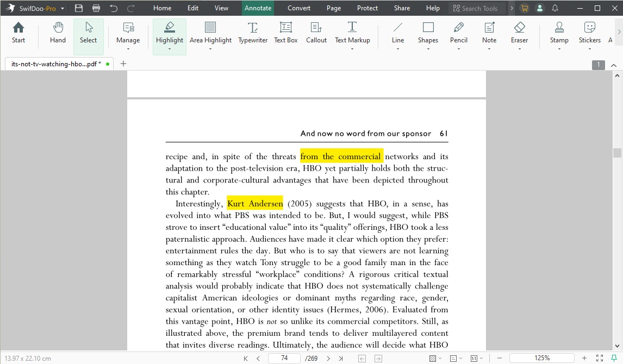Show more ribbon tools with right arrow
Image resolution: width=623 pixels, height=364 pixels.
click(619, 32)
